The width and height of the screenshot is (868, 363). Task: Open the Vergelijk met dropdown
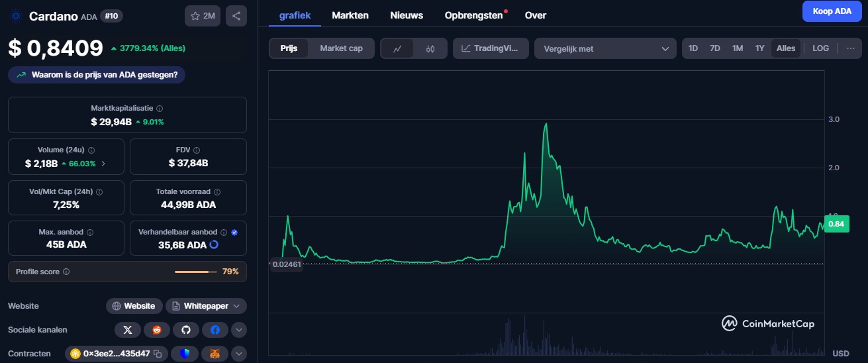pos(605,48)
